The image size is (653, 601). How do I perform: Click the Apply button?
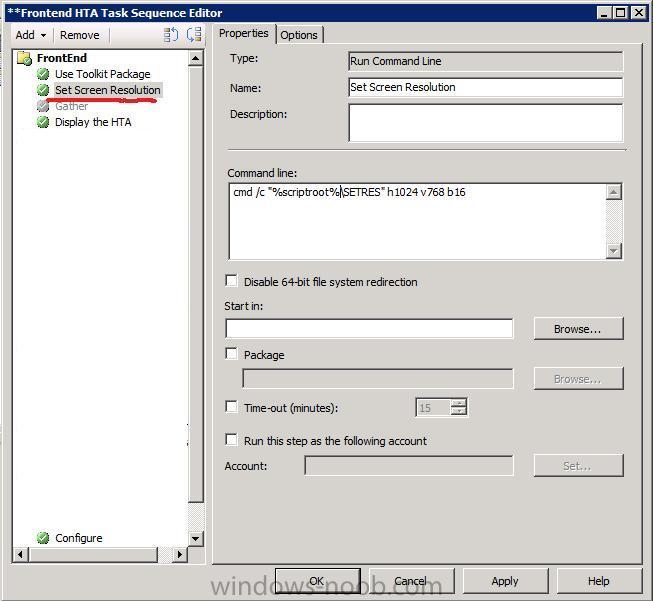click(x=505, y=581)
